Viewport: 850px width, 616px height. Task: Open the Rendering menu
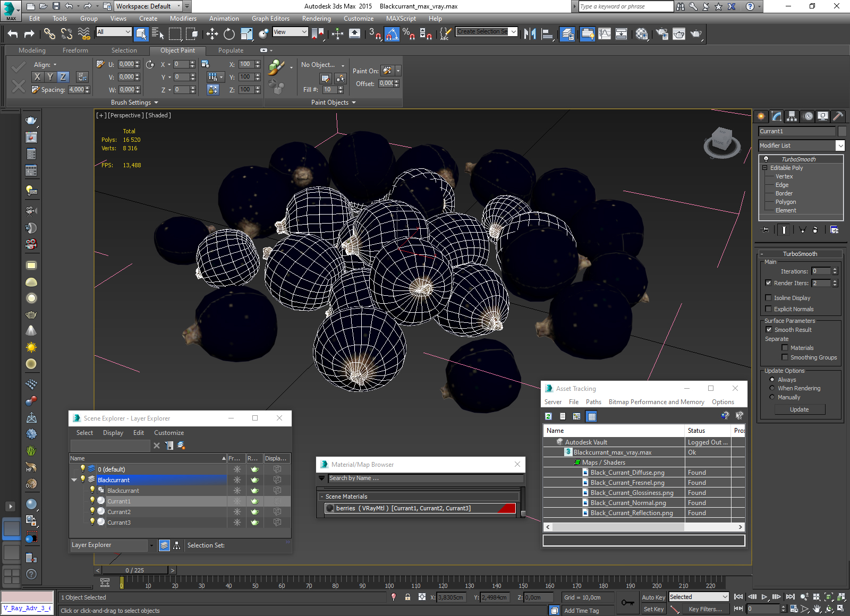316,19
